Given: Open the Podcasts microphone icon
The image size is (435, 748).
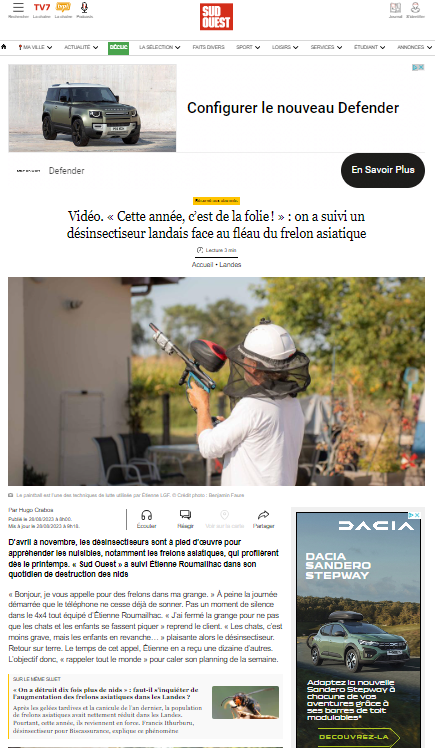Looking at the screenshot, I should coord(84,7).
